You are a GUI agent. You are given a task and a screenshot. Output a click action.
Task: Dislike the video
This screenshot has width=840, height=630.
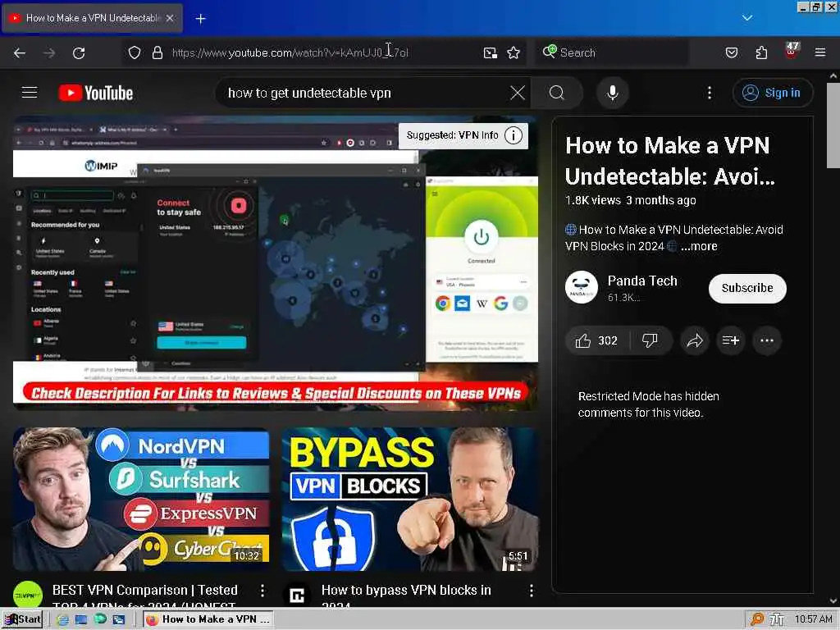(x=650, y=340)
